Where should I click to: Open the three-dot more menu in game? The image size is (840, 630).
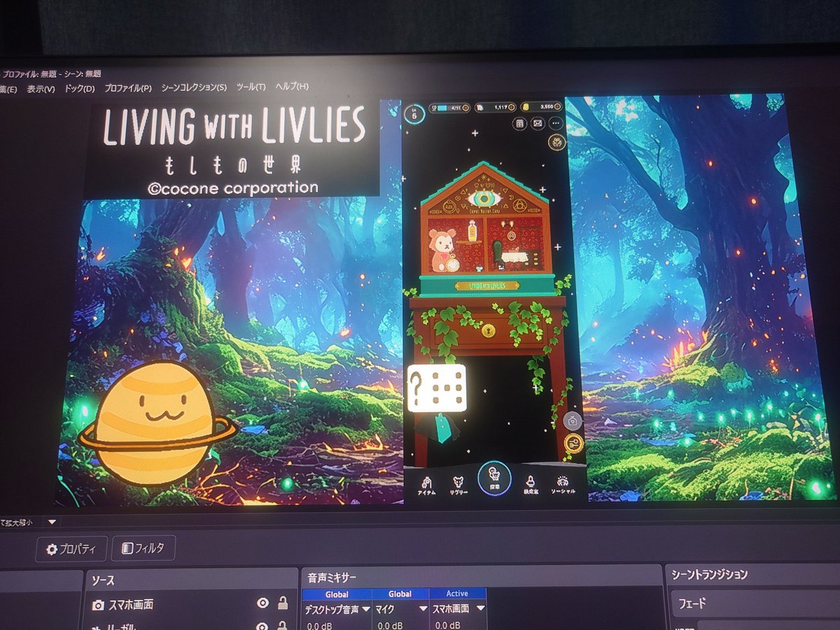[556, 123]
